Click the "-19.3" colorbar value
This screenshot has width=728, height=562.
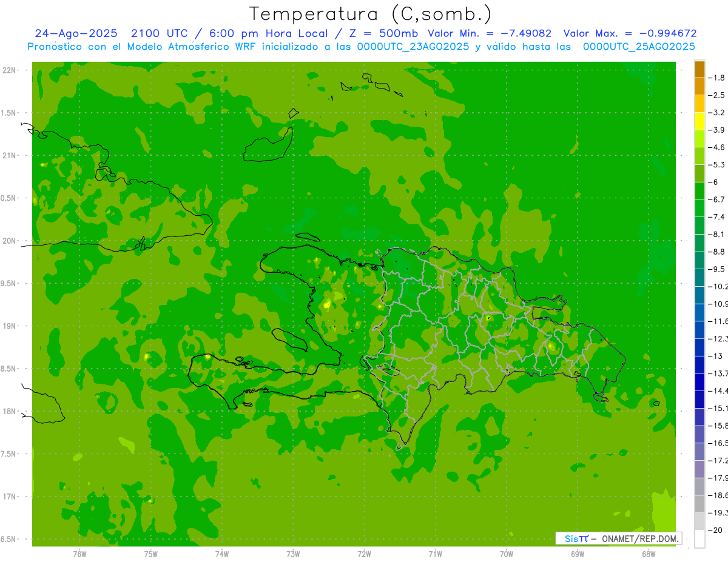coord(718,513)
